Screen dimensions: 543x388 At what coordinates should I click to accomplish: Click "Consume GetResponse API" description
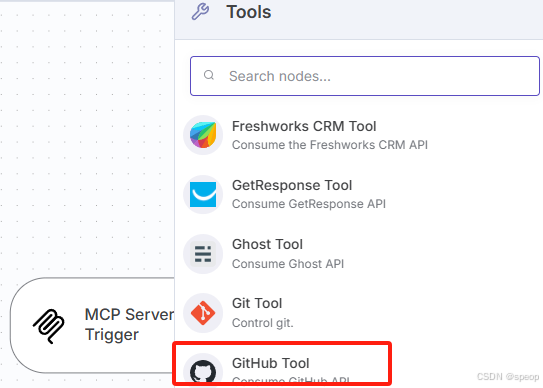[309, 204]
